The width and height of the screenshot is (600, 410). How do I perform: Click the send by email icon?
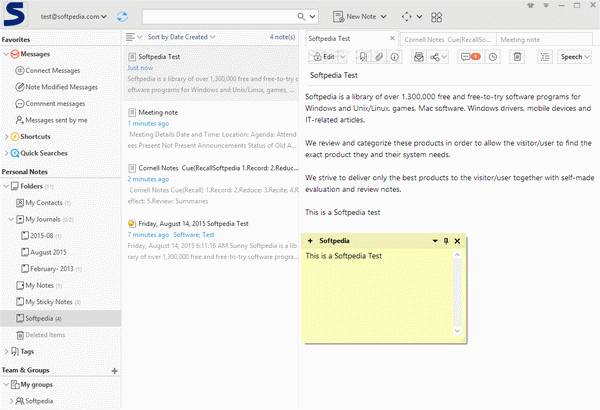point(419,57)
